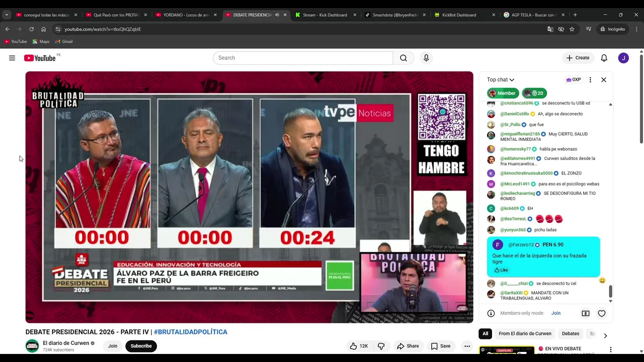This screenshot has height=362, width=644.
Task: Click the browser back arrow
Action: [7, 29]
